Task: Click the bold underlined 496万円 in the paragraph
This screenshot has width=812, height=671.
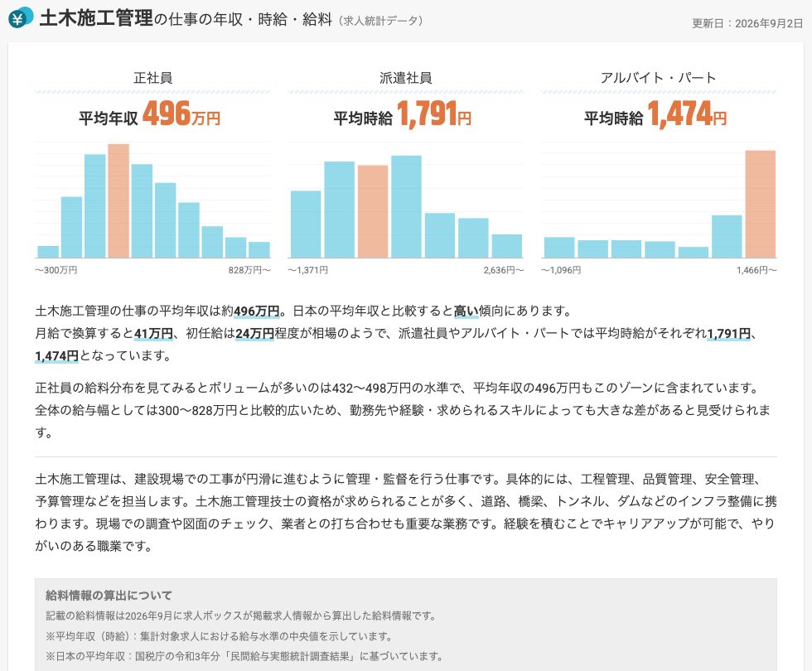Action: pos(256,311)
